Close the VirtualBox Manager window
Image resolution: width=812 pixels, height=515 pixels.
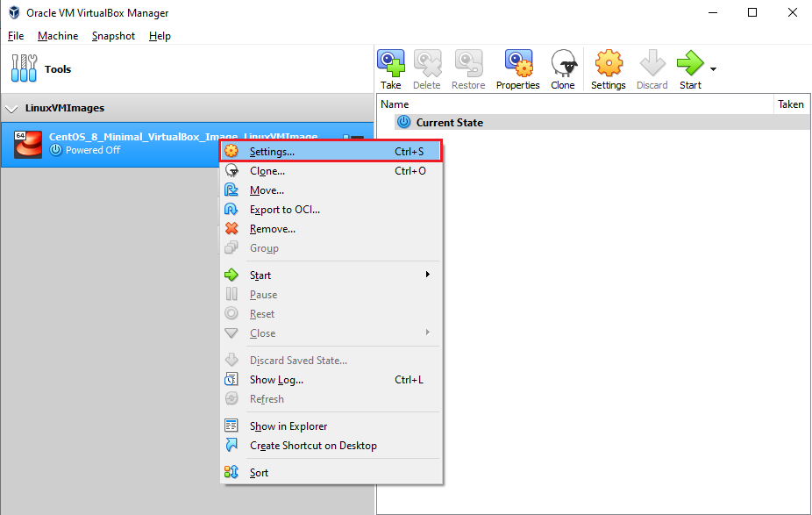[x=793, y=12]
